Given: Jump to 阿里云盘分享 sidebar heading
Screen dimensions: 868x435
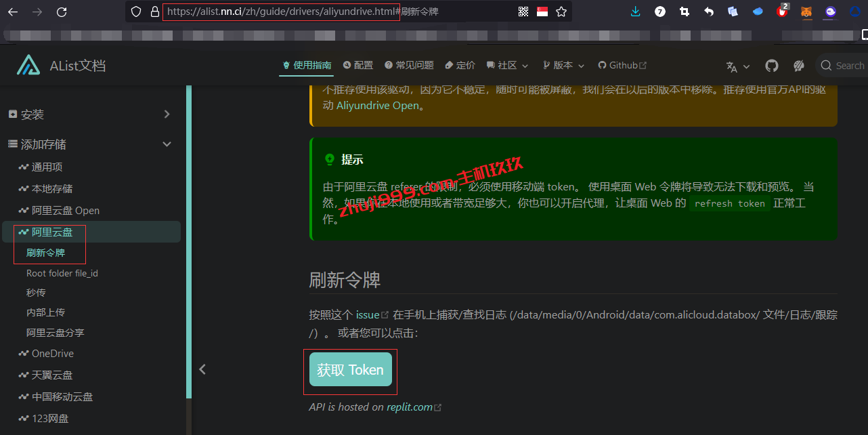Looking at the screenshot, I should [x=56, y=333].
